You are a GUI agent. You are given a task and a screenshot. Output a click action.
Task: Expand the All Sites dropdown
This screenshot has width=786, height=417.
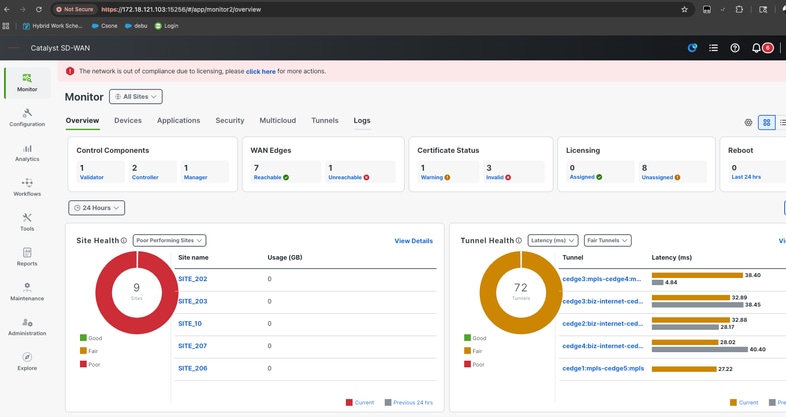[136, 97]
